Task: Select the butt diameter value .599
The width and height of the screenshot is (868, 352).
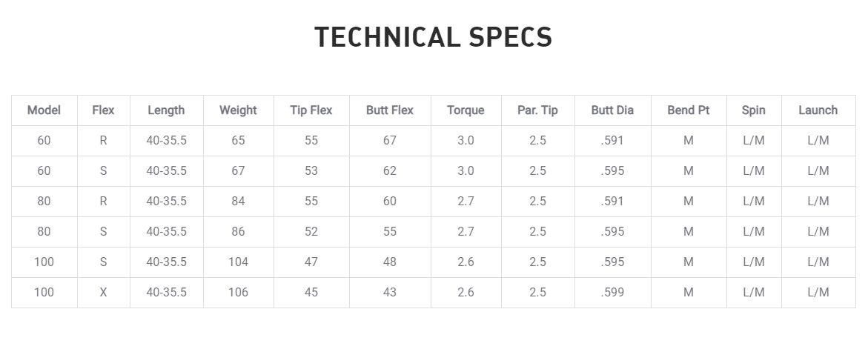Action: pos(612,292)
